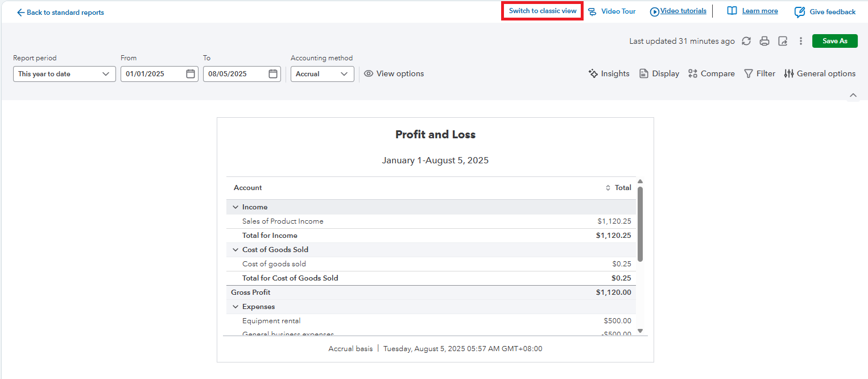The width and height of the screenshot is (868, 379).
Task: Click Switch to classic view
Action: point(542,11)
